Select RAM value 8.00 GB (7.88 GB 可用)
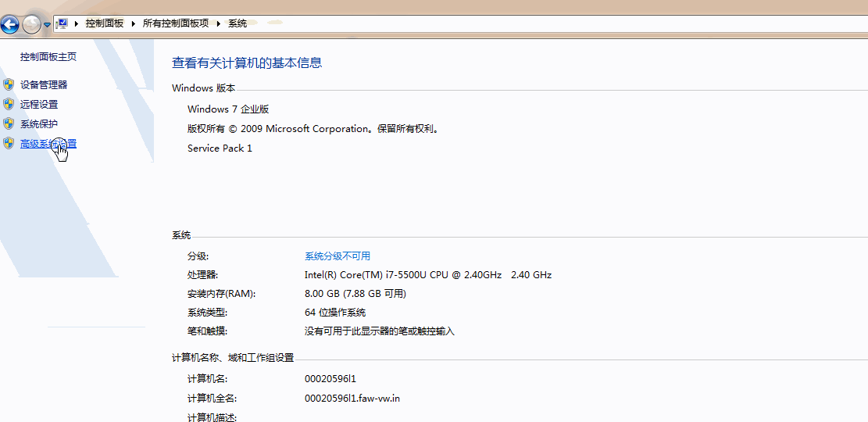Screen dimensions: 868x422 click(355, 294)
